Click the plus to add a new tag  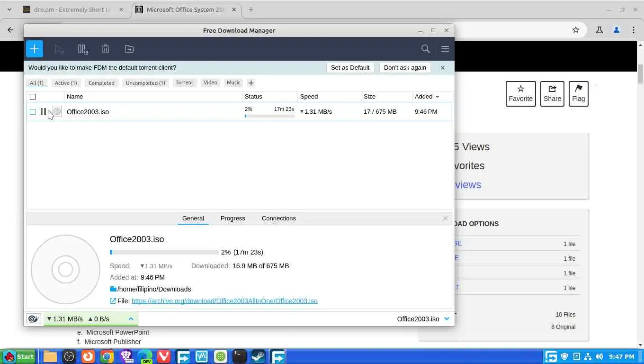251,83
